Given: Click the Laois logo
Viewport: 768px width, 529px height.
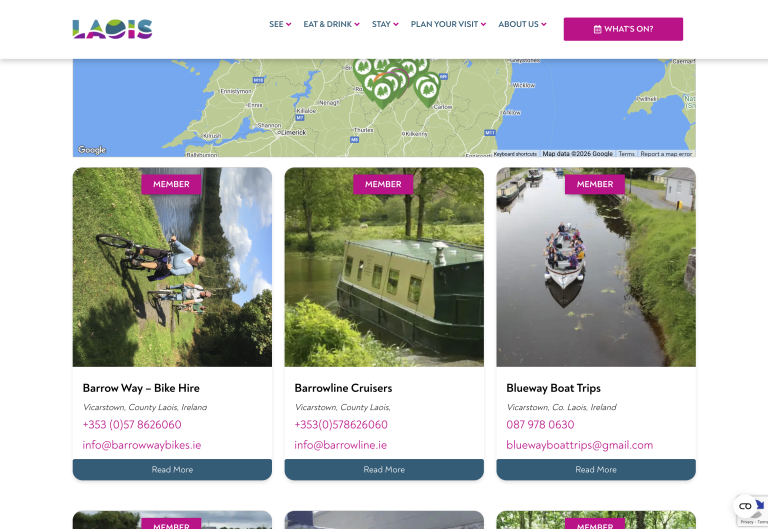Looking at the screenshot, I should click(x=112, y=29).
